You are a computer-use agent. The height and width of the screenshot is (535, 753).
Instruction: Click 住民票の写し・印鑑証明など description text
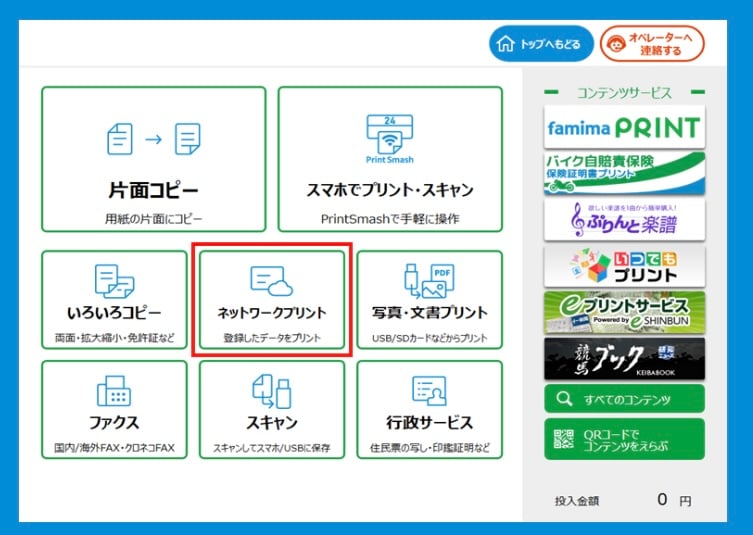[x=429, y=448]
